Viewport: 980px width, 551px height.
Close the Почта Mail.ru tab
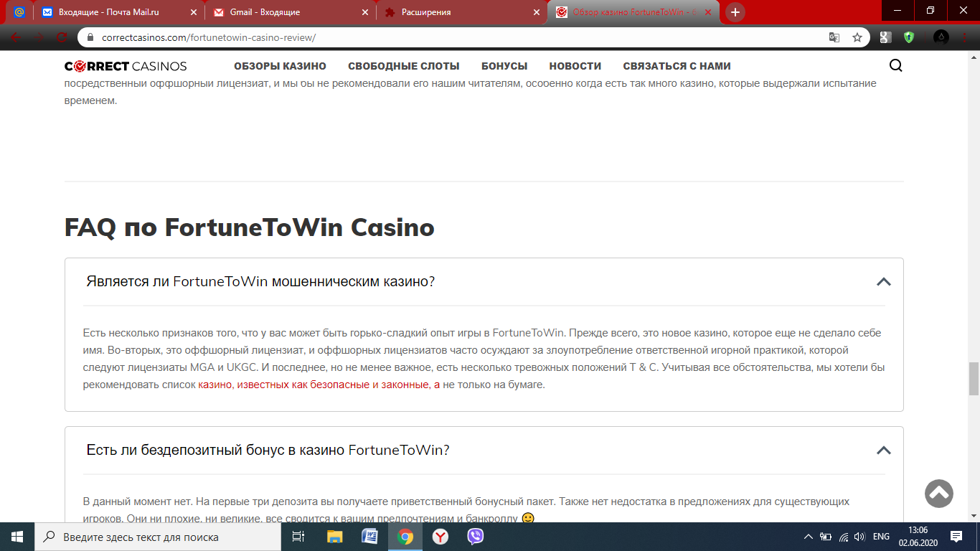coord(193,12)
